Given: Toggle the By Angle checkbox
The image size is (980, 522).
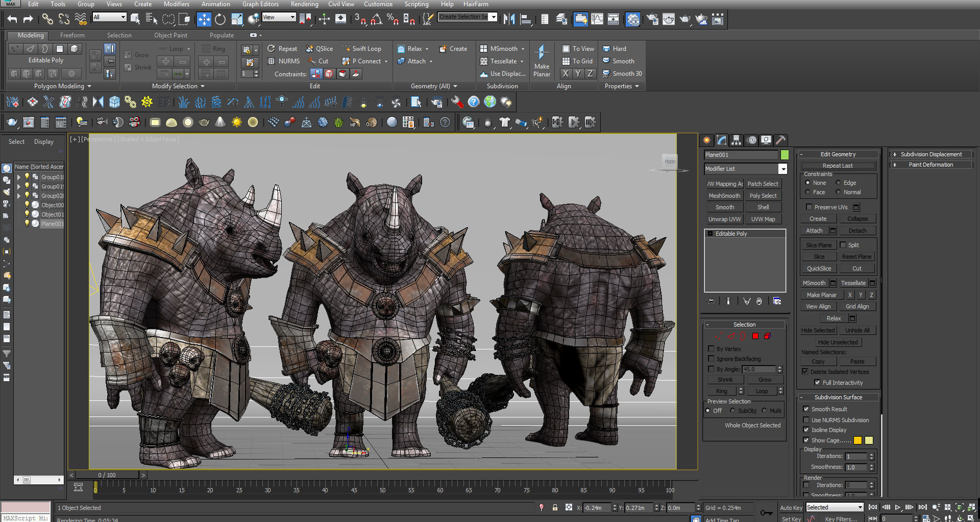Looking at the screenshot, I should coord(711,369).
